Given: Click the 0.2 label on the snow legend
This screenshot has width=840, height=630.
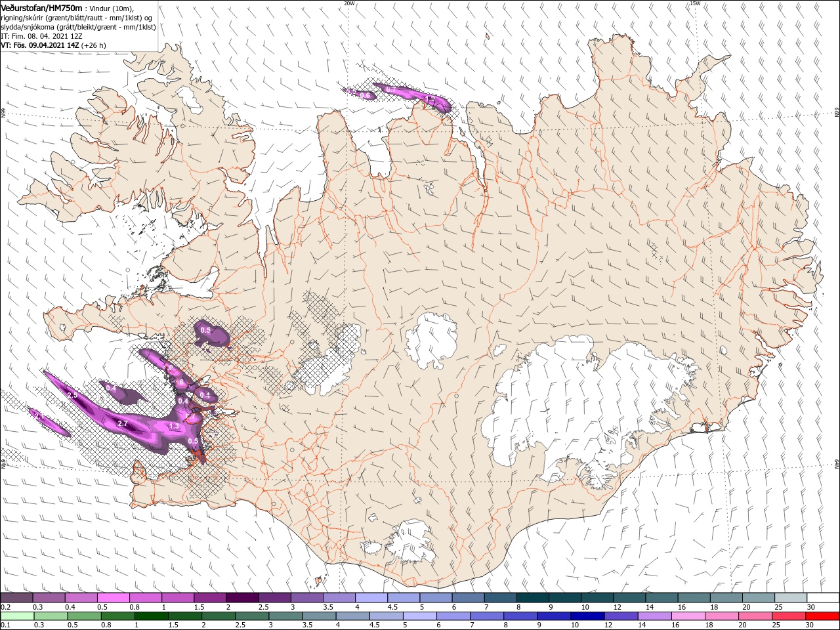Looking at the screenshot, I should pos(5,607).
